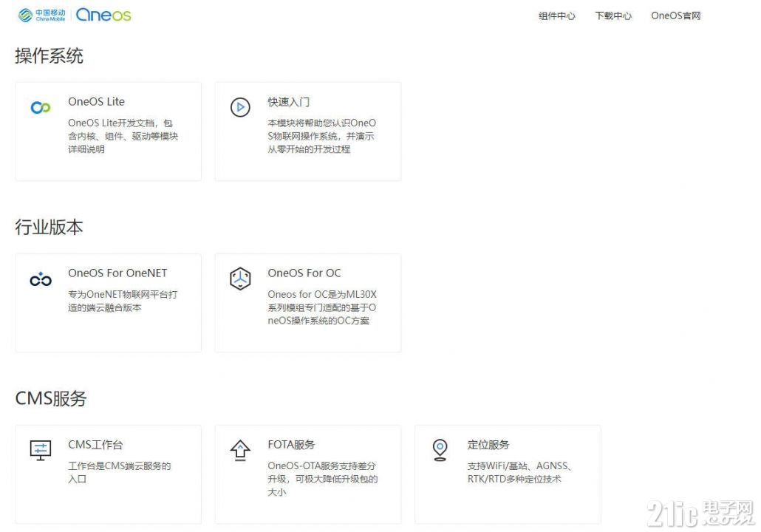Image resolution: width=761 pixels, height=532 pixels.
Task: Click the 行业版本 section heading
Action: 49,227
